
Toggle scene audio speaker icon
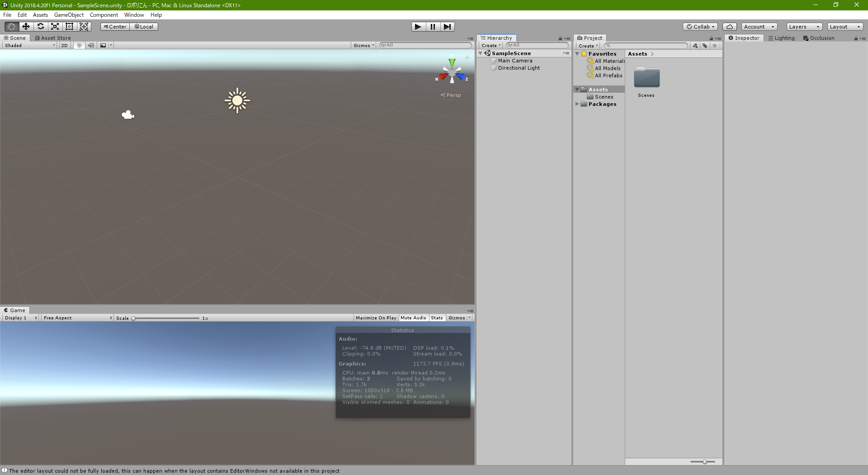(x=91, y=45)
